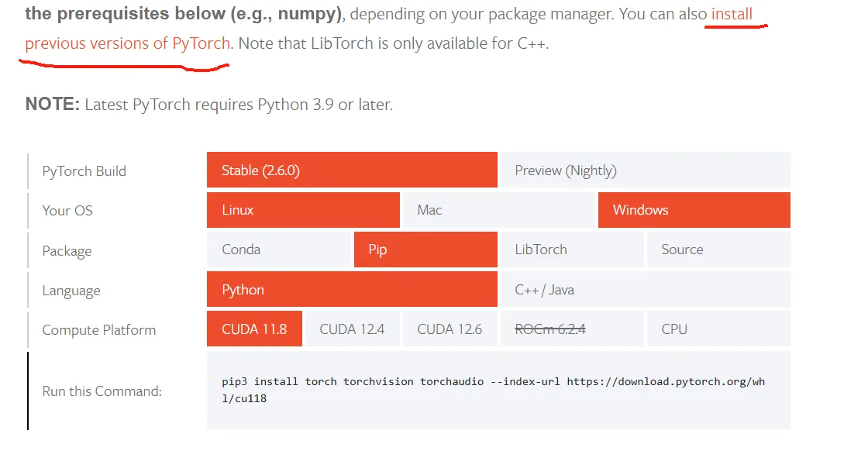
Task: Select Python as the language
Action: (352, 290)
